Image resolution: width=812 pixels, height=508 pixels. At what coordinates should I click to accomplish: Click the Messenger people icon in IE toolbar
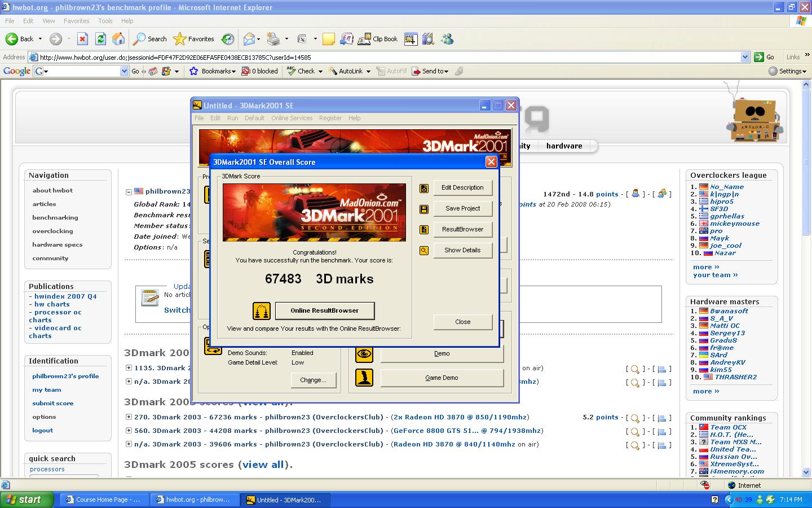point(448,39)
